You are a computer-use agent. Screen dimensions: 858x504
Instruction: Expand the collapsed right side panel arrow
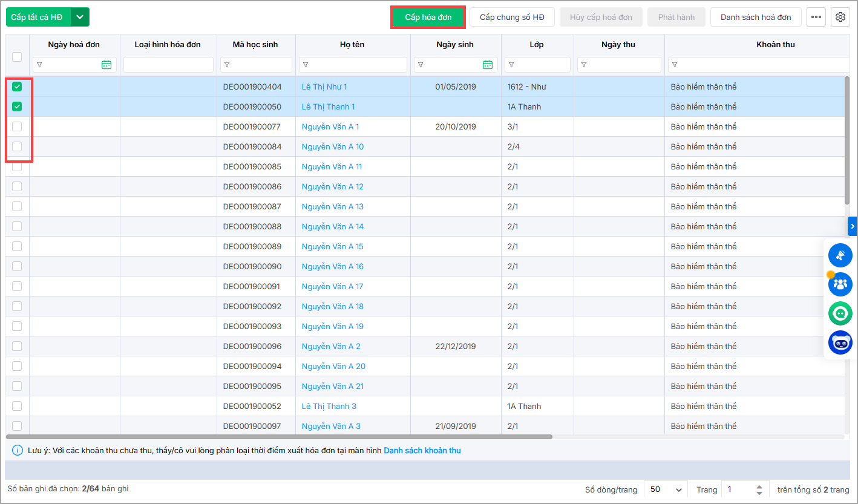coord(853,226)
